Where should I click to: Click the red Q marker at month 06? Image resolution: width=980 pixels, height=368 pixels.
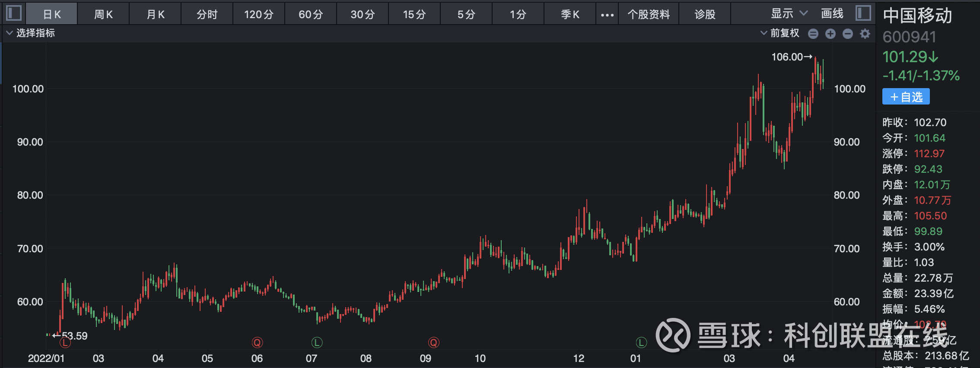257,343
